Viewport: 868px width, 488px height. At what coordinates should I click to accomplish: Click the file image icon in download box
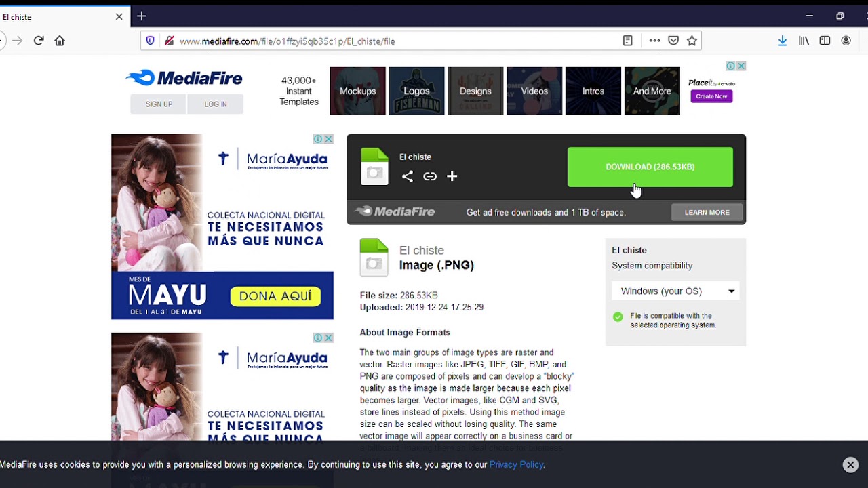click(x=374, y=167)
